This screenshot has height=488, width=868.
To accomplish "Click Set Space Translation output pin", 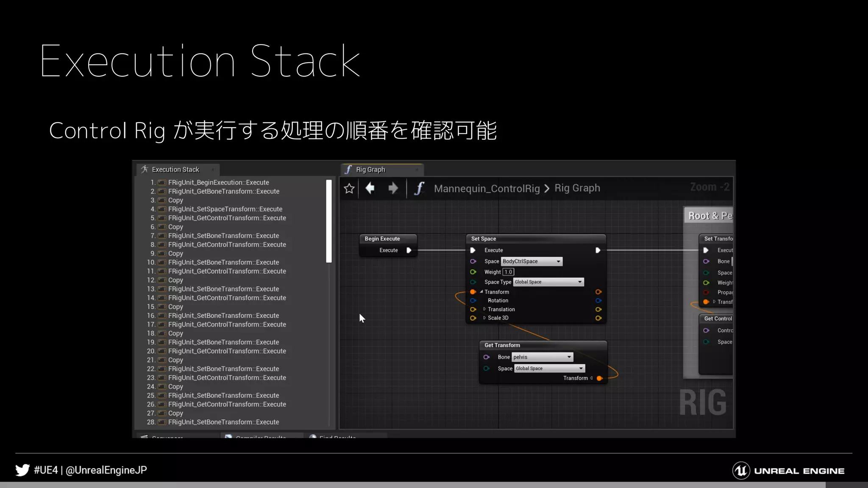I will 598,309.
